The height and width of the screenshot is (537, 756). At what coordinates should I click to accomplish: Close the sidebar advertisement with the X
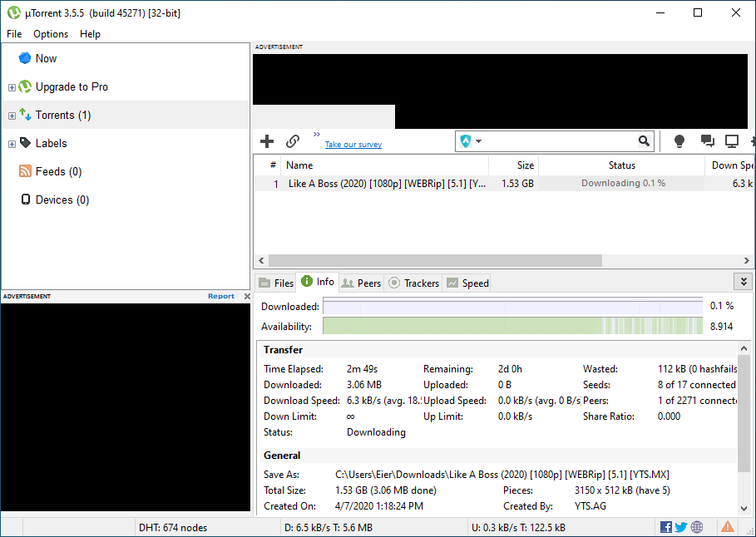[246, 296]
